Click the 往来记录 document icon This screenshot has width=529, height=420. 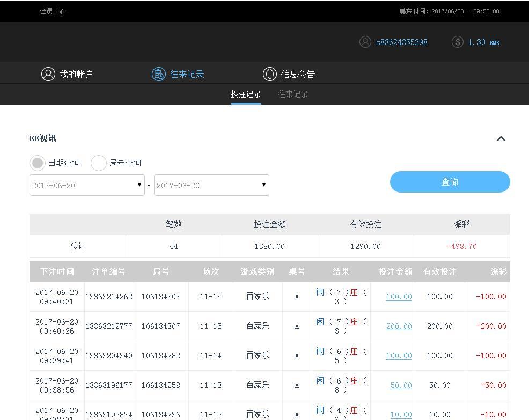(x=158, y=74)
